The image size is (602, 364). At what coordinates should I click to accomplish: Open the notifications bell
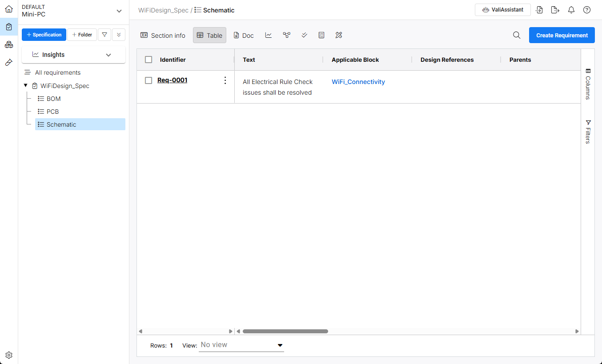[x=571, y=10]
